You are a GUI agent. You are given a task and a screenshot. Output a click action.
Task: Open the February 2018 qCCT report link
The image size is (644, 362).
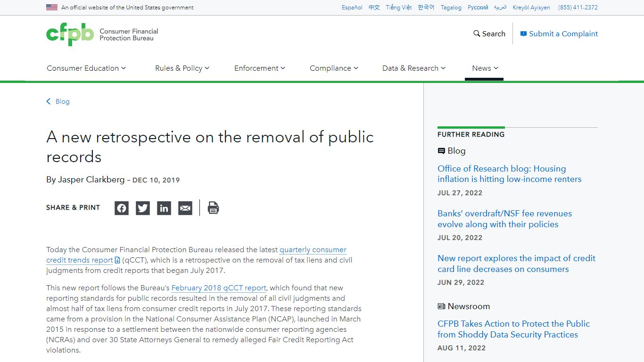click(x=219, y=288)
